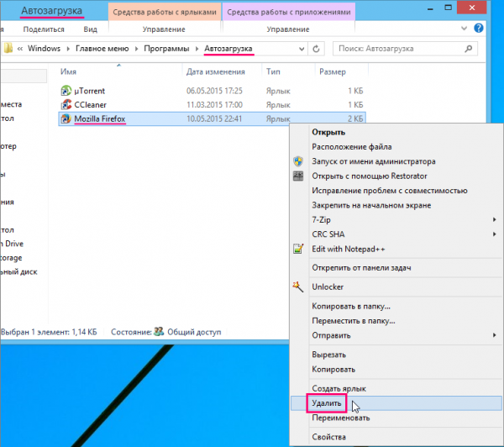Choose Создать ярлык
This screenshot has height=447, width=504.
point(339,388)
